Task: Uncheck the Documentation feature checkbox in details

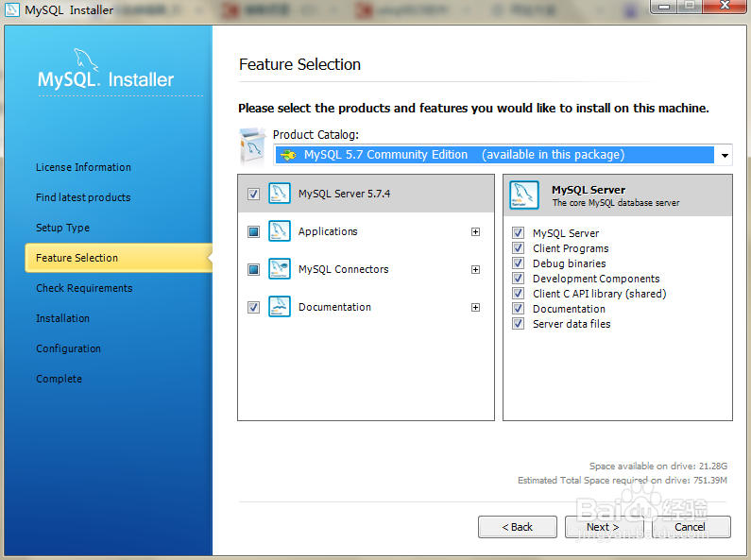Action: tap(518, 308)
